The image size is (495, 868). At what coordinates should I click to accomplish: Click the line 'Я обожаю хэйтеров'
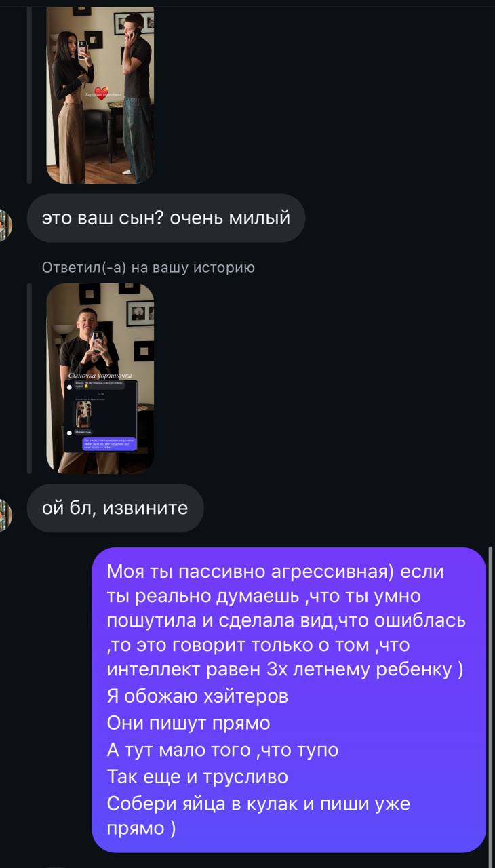point(197,696)
